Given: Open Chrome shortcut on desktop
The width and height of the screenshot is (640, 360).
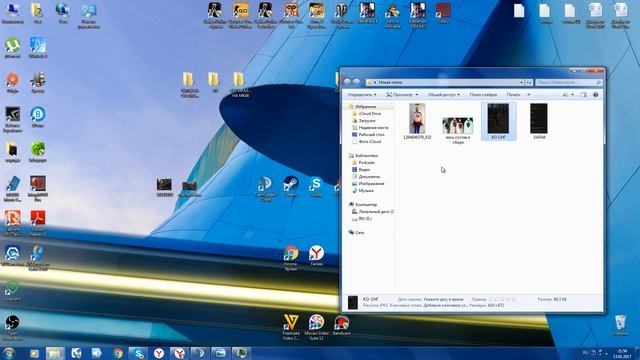Looking at the screenshot, I should [x=291, y=258].
